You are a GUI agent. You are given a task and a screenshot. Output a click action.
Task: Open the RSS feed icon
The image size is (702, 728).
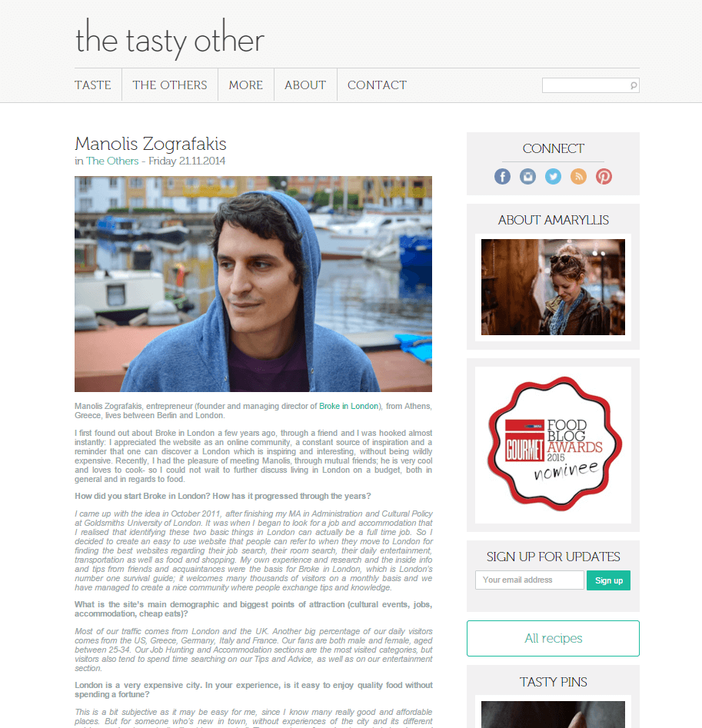(x=578, y=177)
